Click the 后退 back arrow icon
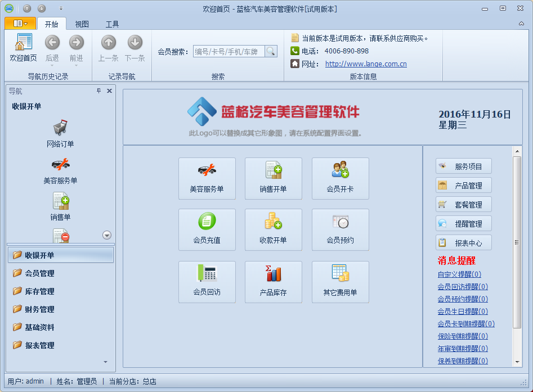 click(x=52, y=43)
